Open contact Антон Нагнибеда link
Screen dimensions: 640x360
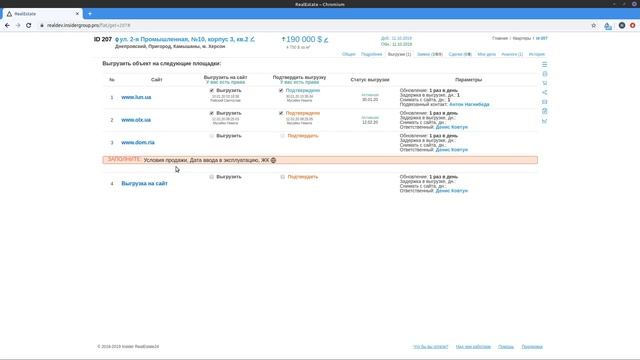point(469,104)
